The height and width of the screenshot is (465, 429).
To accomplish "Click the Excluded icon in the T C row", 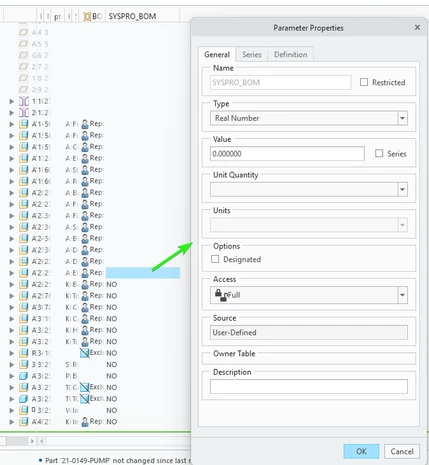I will pos(85,387).
